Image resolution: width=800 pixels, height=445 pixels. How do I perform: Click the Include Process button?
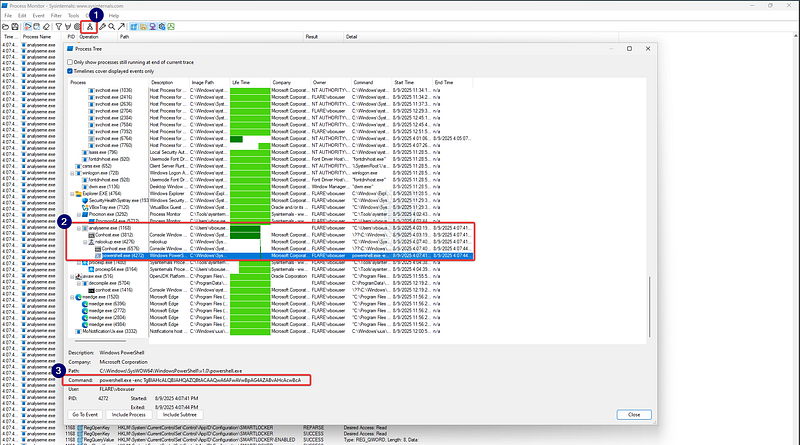pos(129,415)
